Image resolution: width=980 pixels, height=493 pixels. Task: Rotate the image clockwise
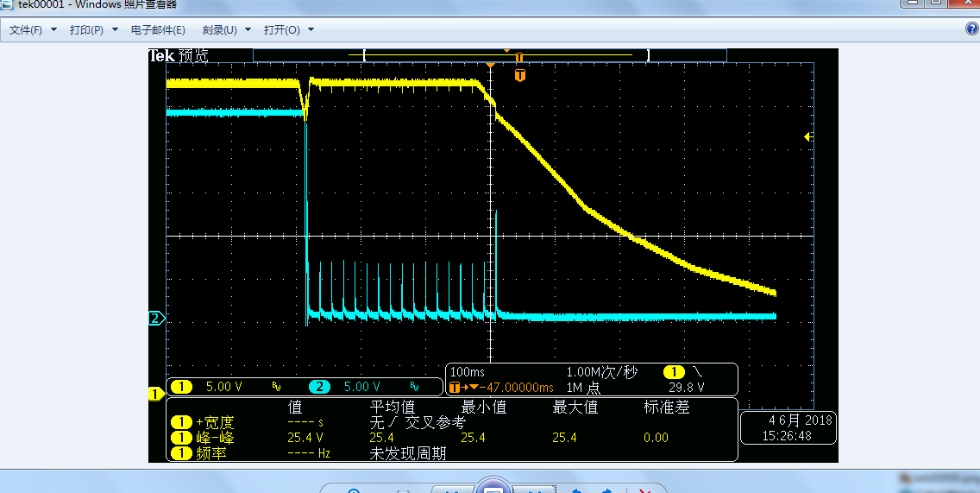point(606,490)
